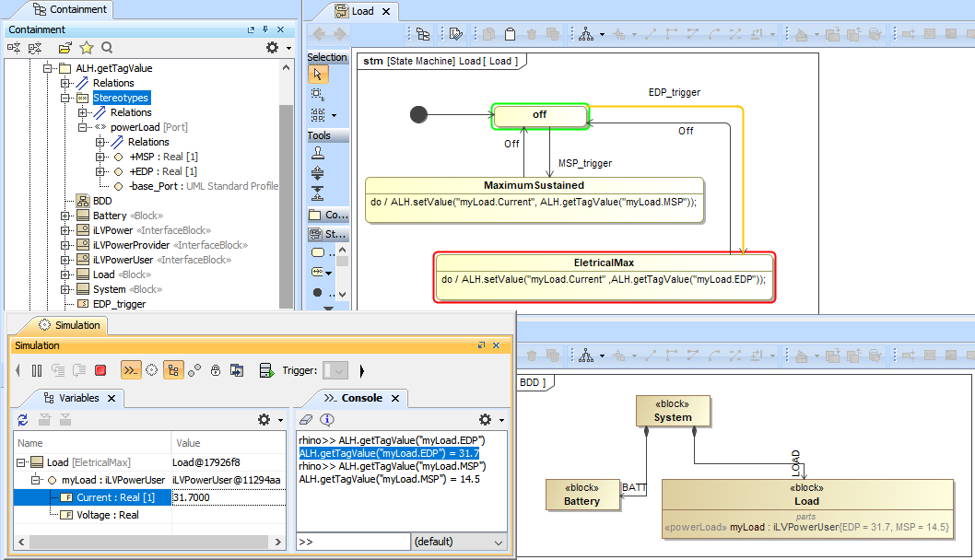The width and height of the screenshot is (975, 560).
Task: Select the arrow Selection tool in palette
Action: click(317, 75)
